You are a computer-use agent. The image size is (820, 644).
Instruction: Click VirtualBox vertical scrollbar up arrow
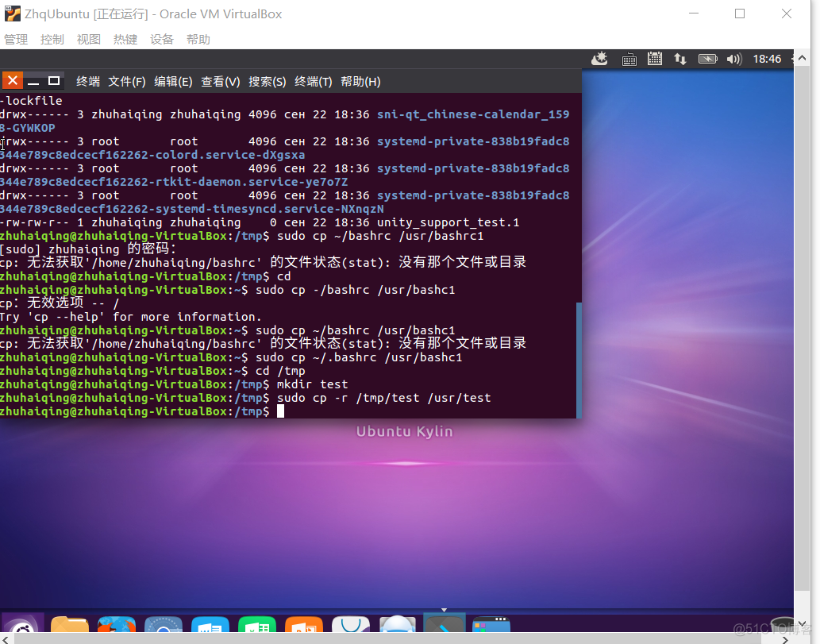[x=802, y=58]
